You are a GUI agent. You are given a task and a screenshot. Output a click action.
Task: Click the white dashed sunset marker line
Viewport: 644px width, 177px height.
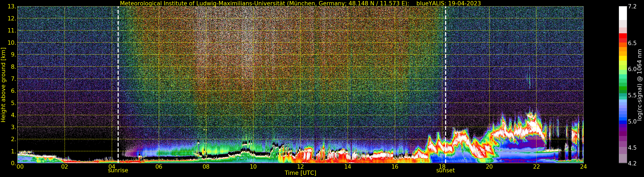click(x=445, y=85)
